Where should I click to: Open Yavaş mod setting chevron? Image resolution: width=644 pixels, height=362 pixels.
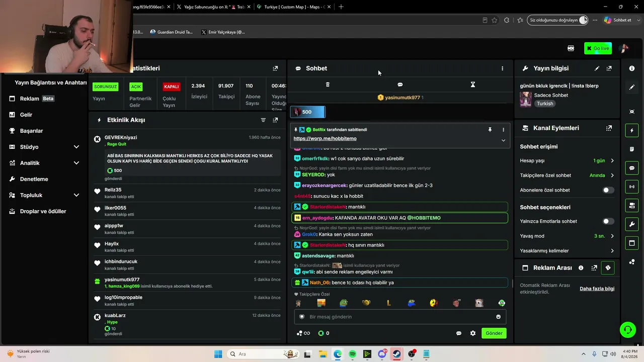pos(612,236)
